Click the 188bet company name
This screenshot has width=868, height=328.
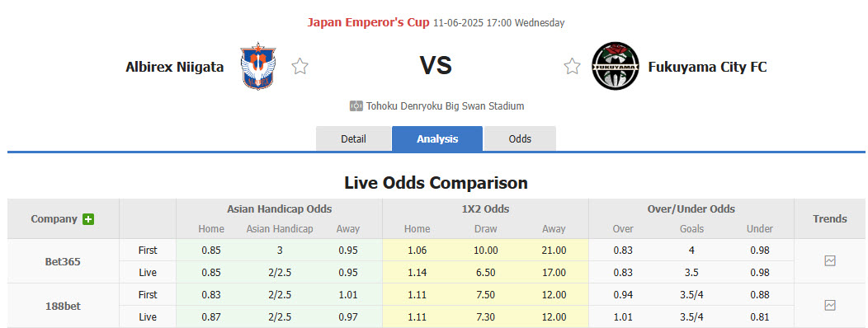point(63,306)
